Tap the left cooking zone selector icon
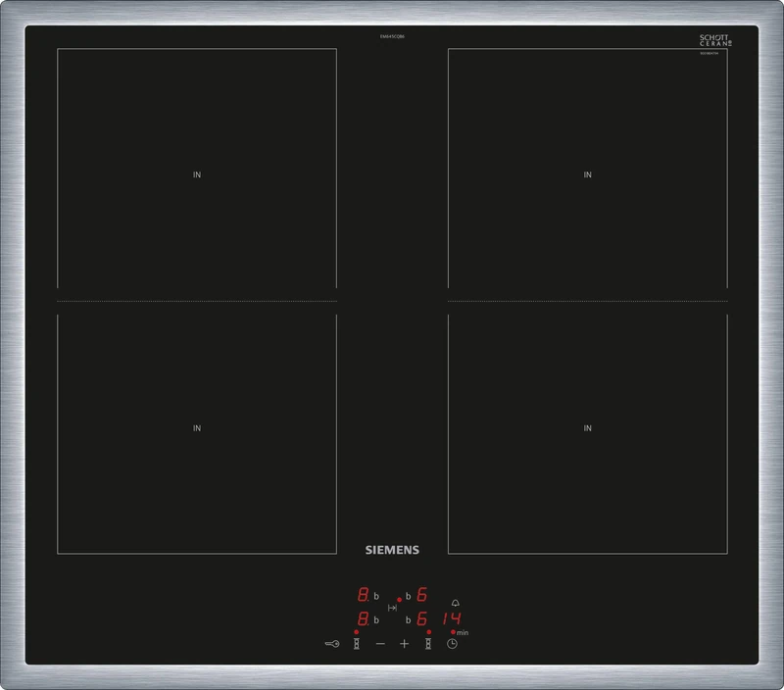This screenshot has height=690, width=784. pos(357,644)
